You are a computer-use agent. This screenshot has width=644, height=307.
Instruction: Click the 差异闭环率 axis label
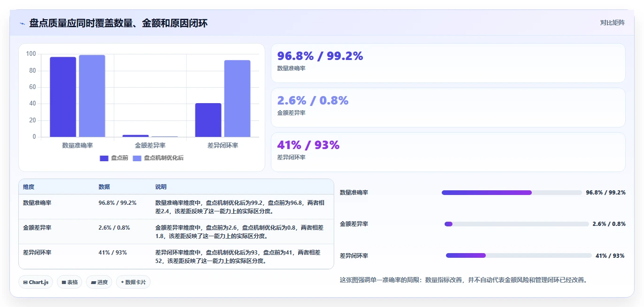tap(223, 145)
